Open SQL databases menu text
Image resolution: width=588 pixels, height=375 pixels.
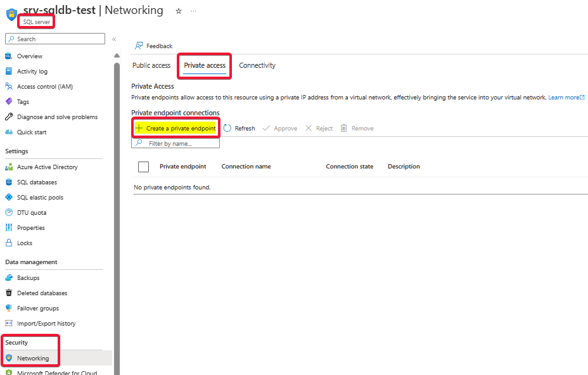coord(37,182)
